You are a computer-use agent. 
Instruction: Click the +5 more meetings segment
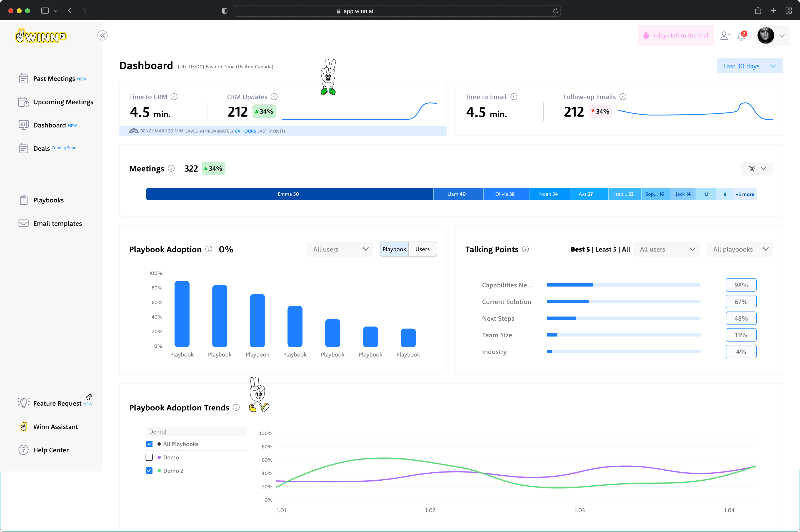point(744,194)
